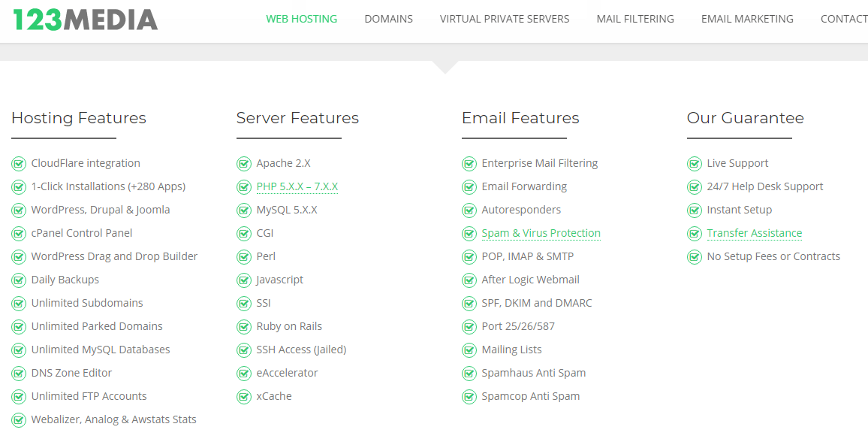Click the check icon beside Live Support
868x448 pixels.
(695, 164)
